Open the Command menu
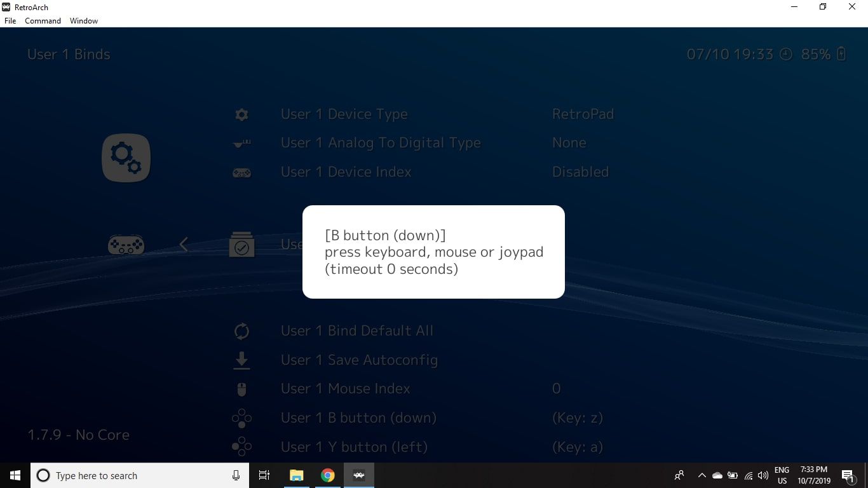This screenshot has height=488, width=868. [x=43, y=21]
